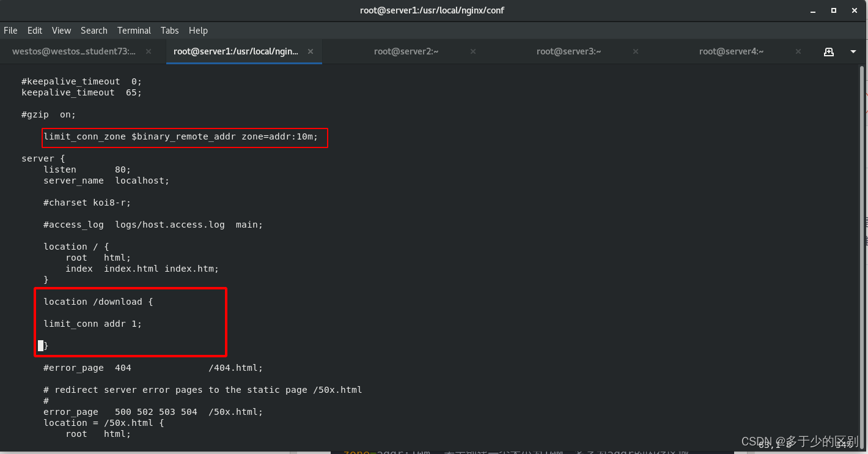Maximize the terminal window

(x=833, y=10)
